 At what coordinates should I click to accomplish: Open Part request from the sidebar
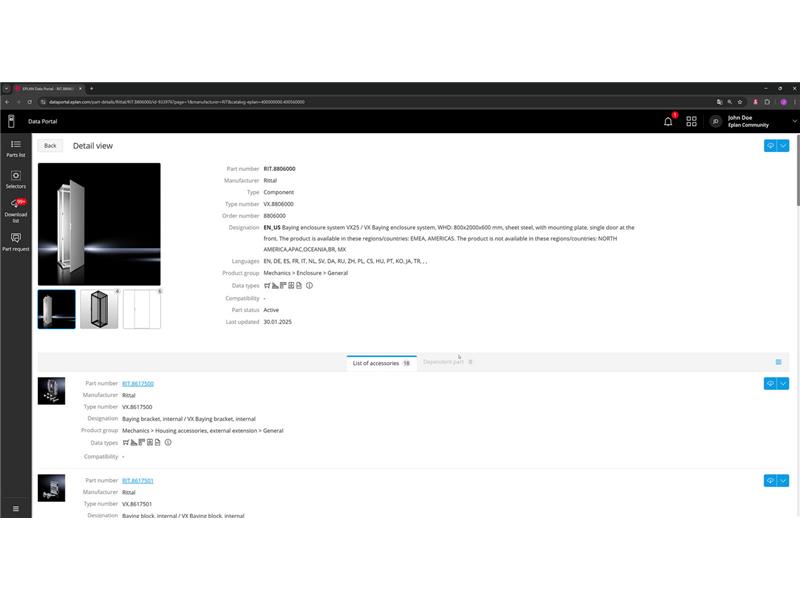coord(16,242)
